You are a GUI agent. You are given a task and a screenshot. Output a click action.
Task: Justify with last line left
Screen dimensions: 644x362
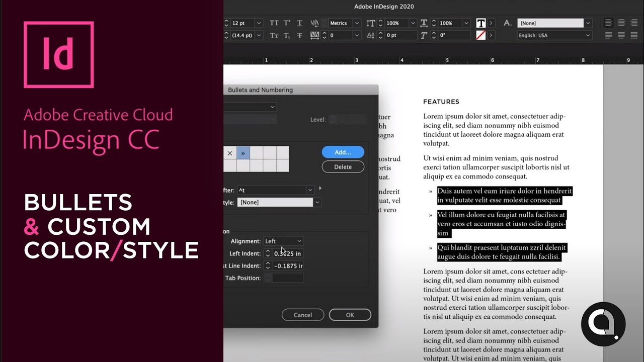click(609, 35)
